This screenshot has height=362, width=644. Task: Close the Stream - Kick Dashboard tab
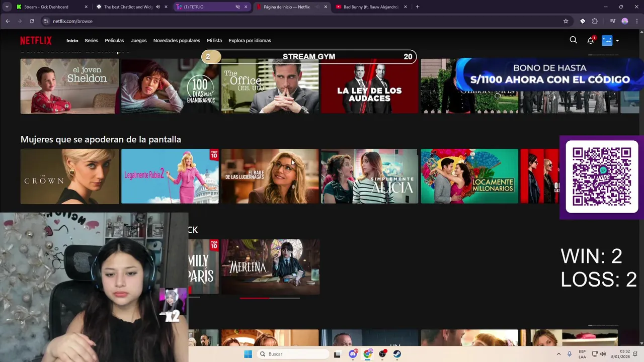click(86, 7)
